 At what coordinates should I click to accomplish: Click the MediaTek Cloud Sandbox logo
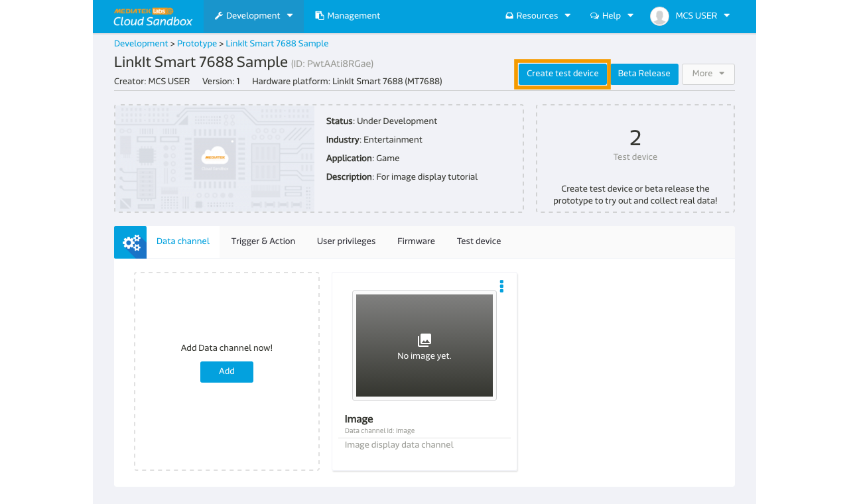click(x=153, y=17)
